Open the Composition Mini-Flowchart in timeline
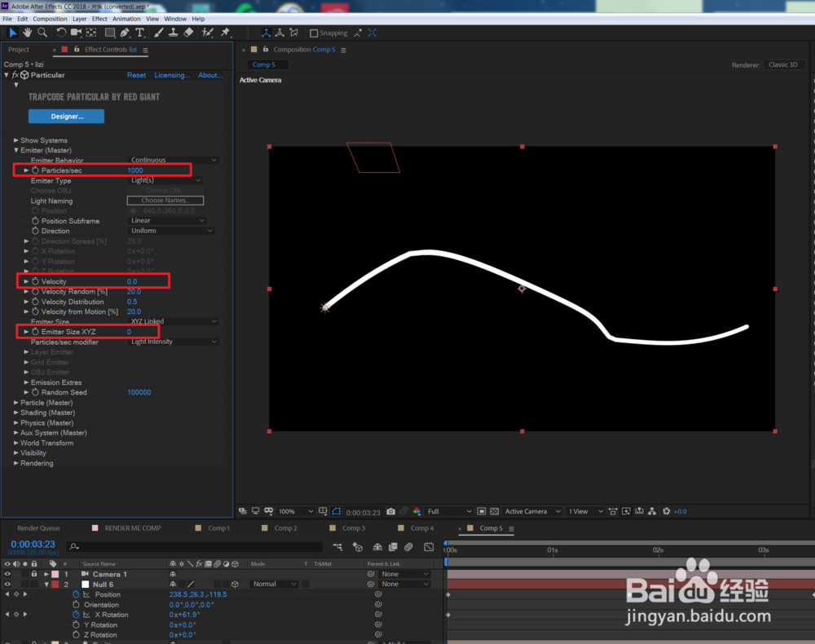 pos(337,547)
